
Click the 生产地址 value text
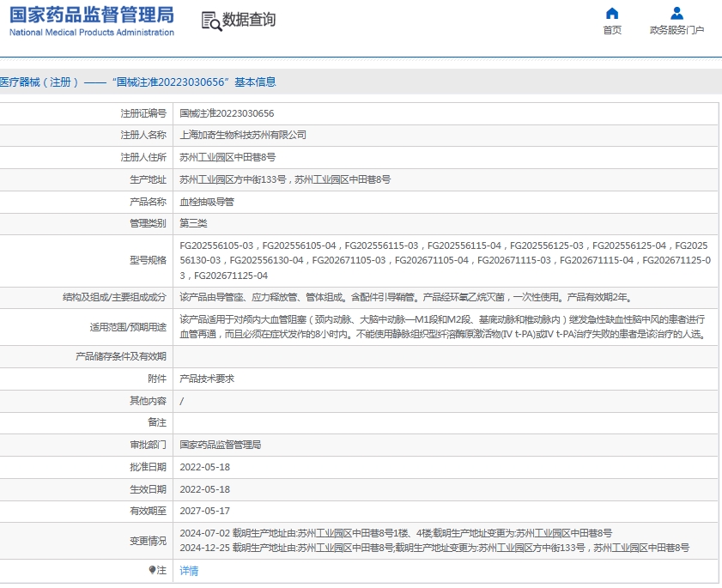(x=285, y=179)
